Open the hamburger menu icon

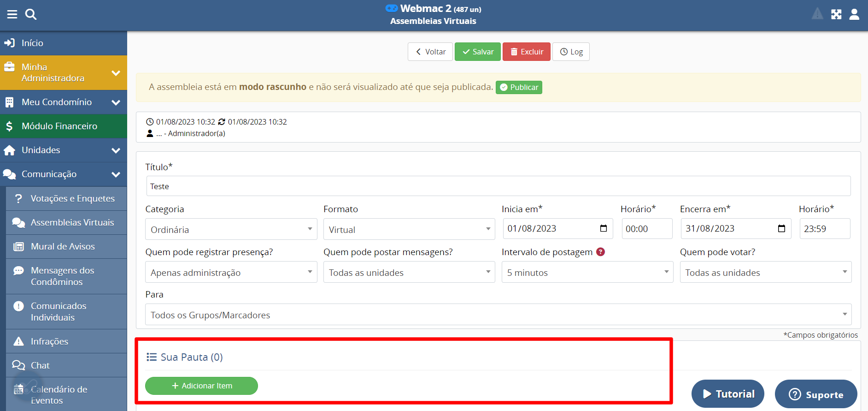[12, 14]
